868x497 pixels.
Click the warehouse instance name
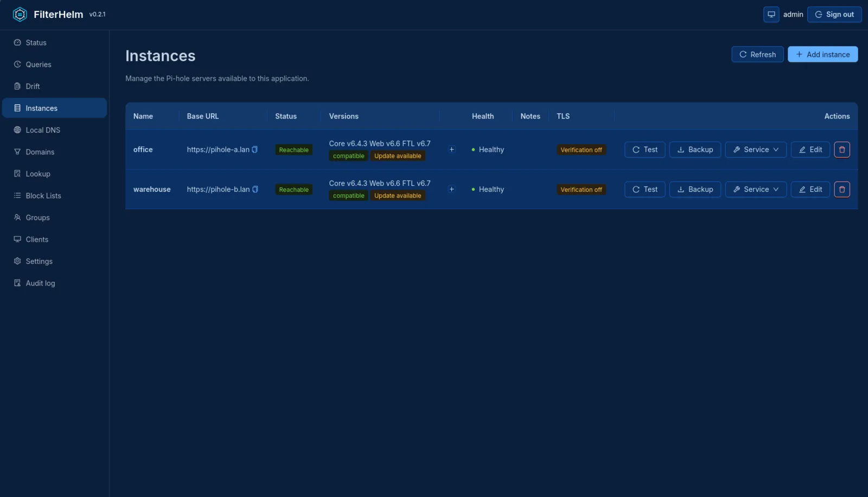(152, 189)
